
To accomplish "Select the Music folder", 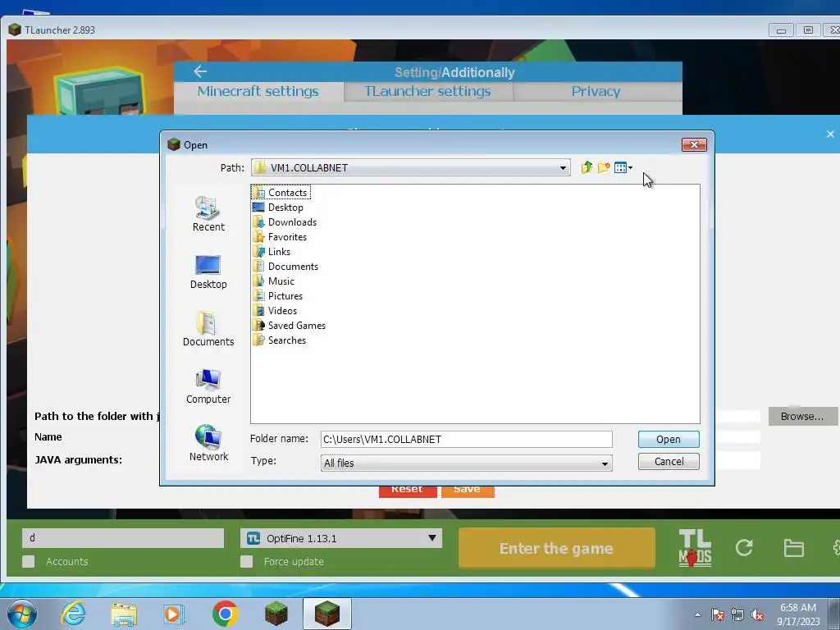I will (273, 281).
